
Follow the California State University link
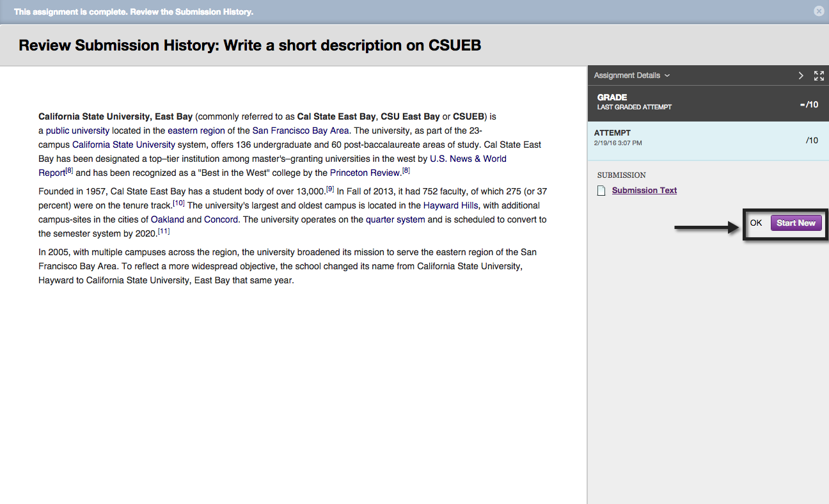[123, 145]
